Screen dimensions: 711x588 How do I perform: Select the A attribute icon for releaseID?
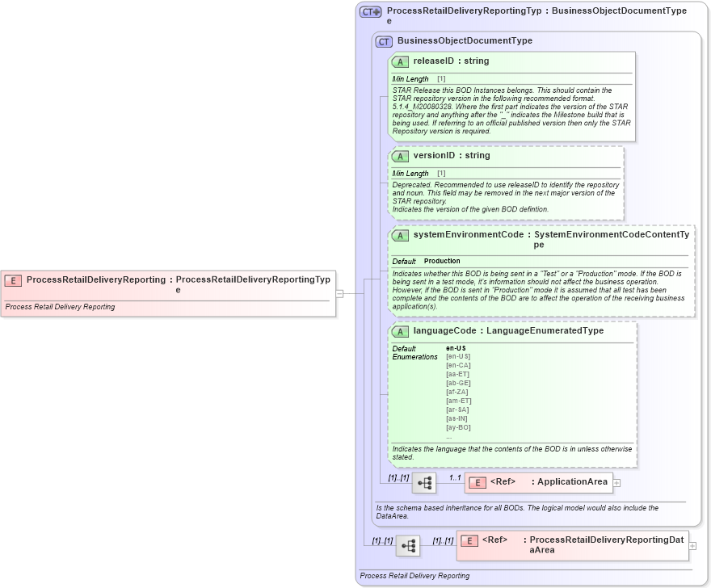400,61
